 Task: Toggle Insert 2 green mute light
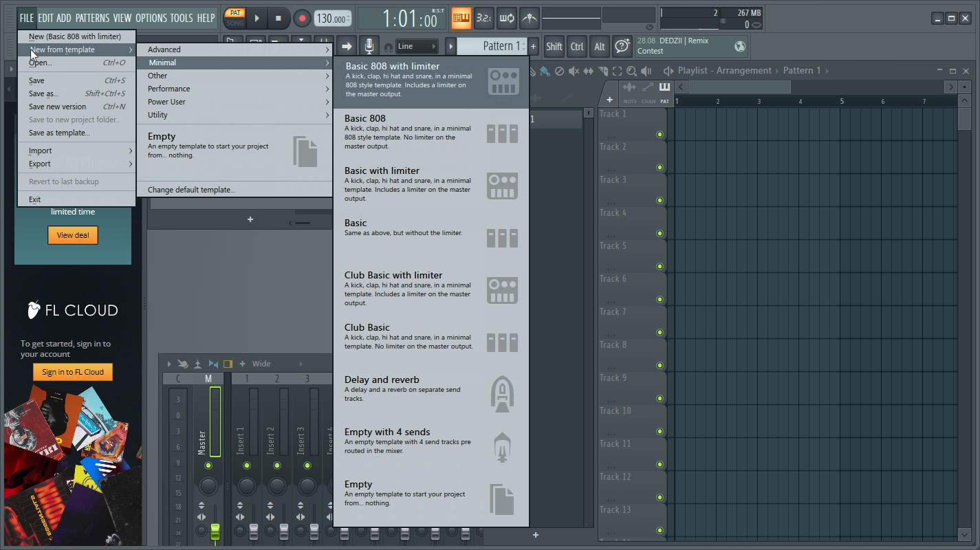coord(277,465)
